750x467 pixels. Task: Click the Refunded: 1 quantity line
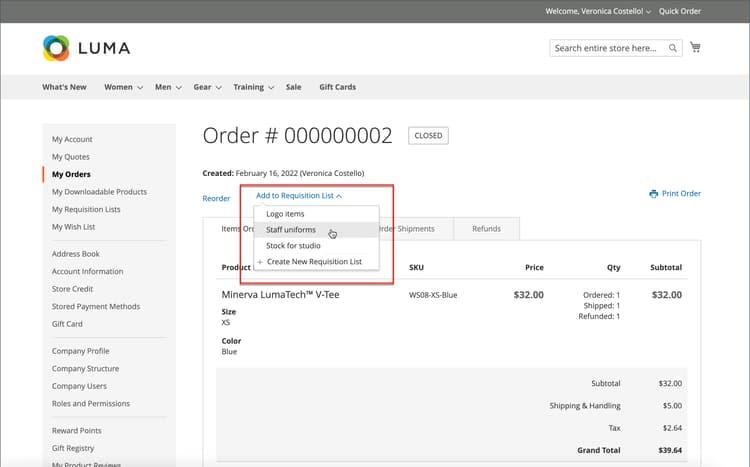click(x=599, y=316)
